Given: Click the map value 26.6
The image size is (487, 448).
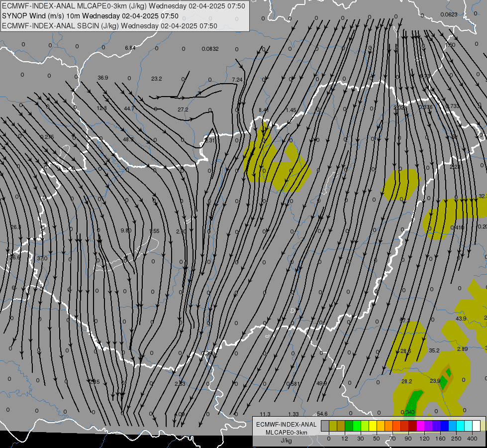Looking at the screenshot, I should coord(14,257).
